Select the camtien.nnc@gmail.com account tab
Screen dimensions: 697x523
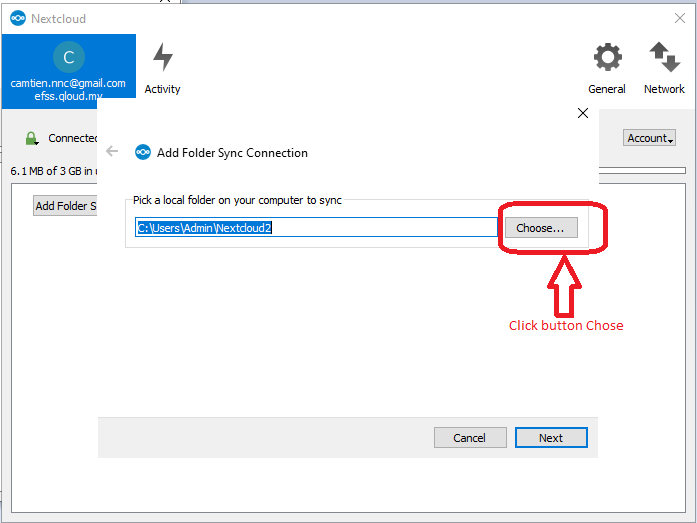68,84
